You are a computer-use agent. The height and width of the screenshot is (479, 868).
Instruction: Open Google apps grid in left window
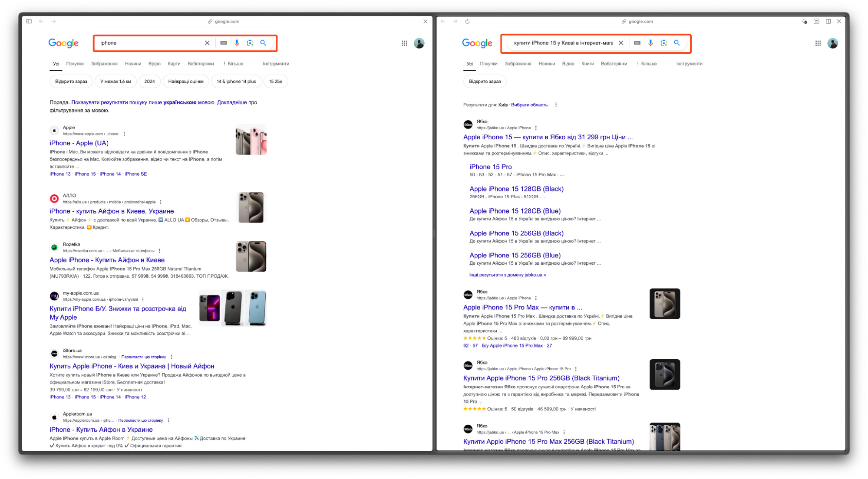tap(404, 43)
